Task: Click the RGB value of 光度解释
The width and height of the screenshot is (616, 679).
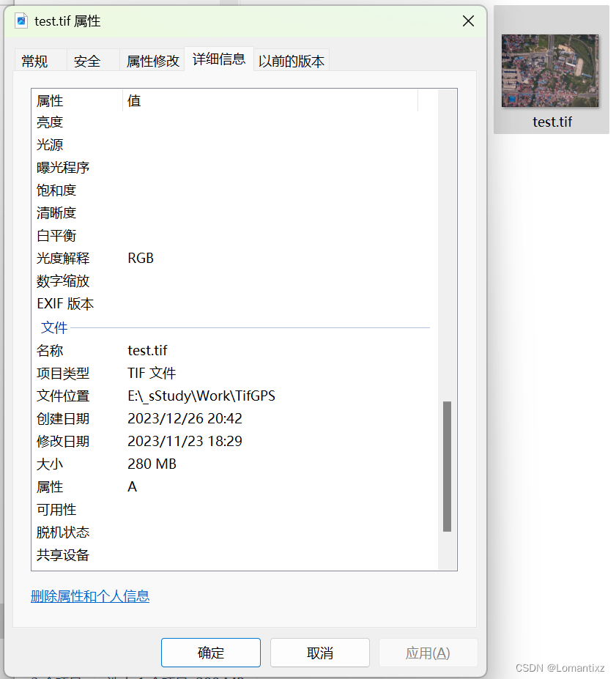Action: click(141, 258)
